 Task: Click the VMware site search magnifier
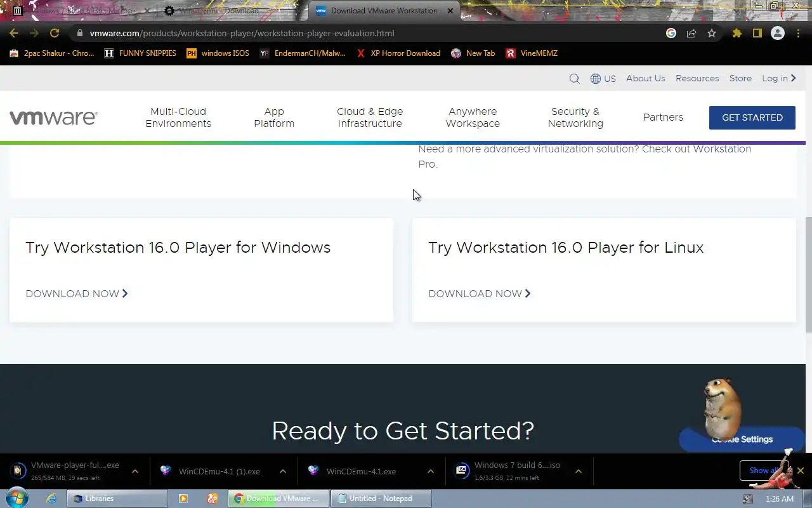574,79
